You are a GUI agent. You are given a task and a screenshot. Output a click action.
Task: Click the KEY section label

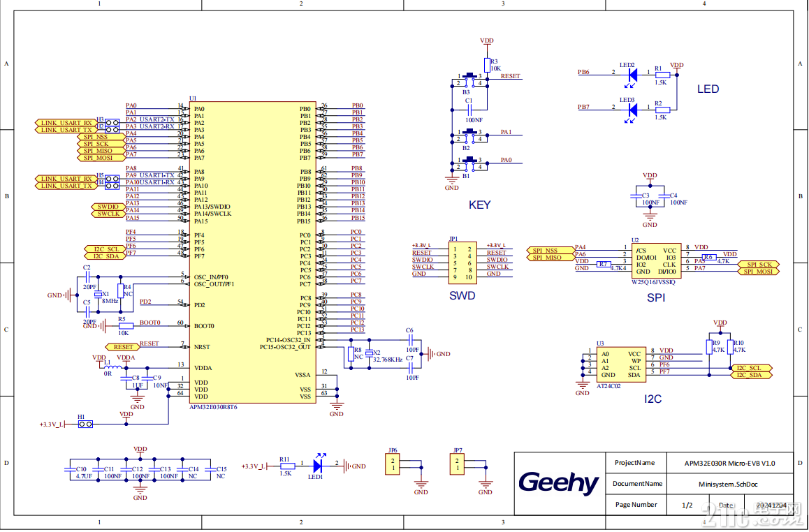pos(479,205)
